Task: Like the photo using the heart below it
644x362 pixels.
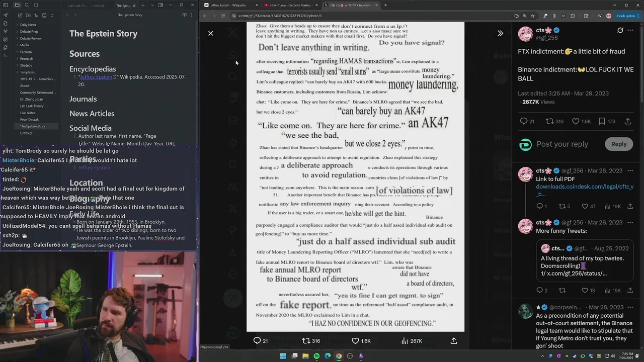Action: click(x=361, y=341)
